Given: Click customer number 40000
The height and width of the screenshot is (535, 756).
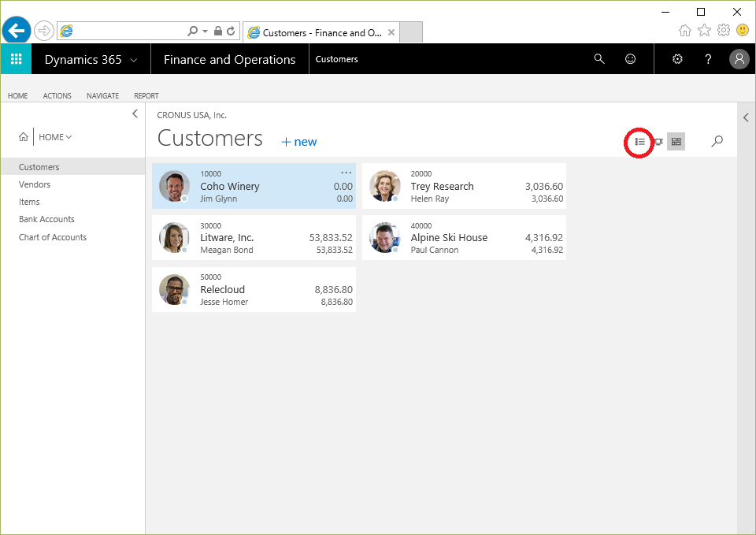Looking at the screenshot, I should [421, 225].
